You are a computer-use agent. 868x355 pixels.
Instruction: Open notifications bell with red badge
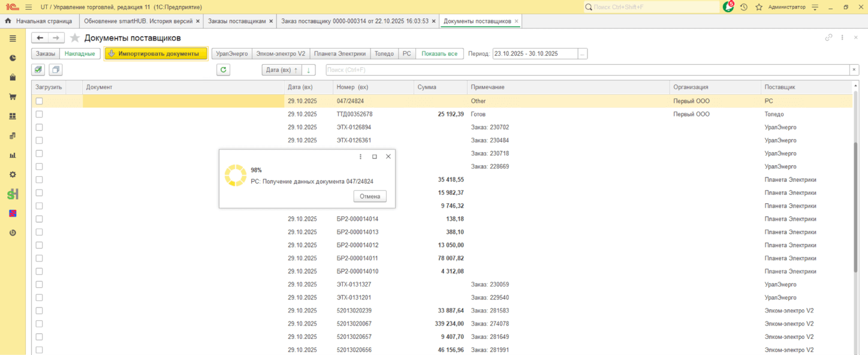click(x=728, y=7)
